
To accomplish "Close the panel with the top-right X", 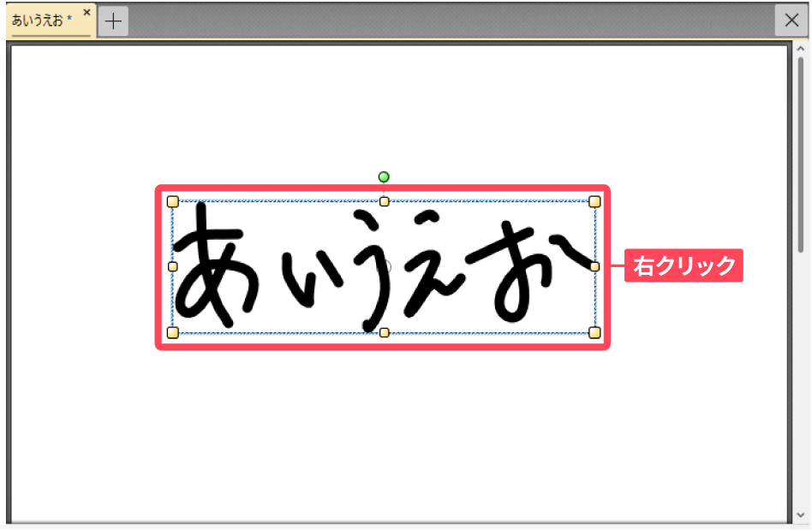I will tap(791, 21).
